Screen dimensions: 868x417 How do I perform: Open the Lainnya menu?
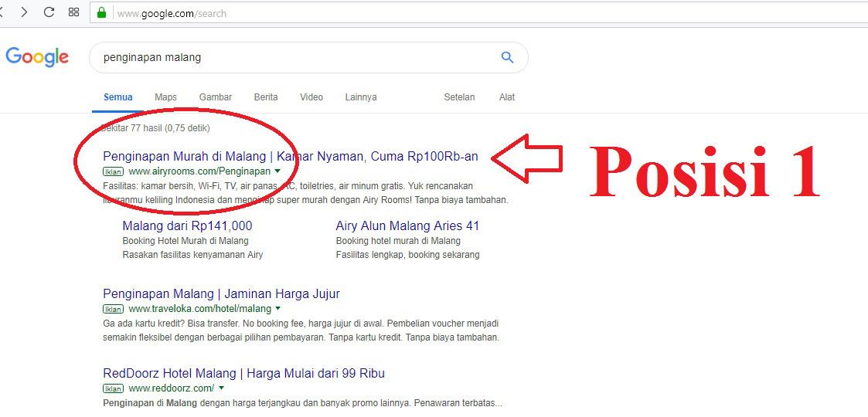click(x=361, y=97)
